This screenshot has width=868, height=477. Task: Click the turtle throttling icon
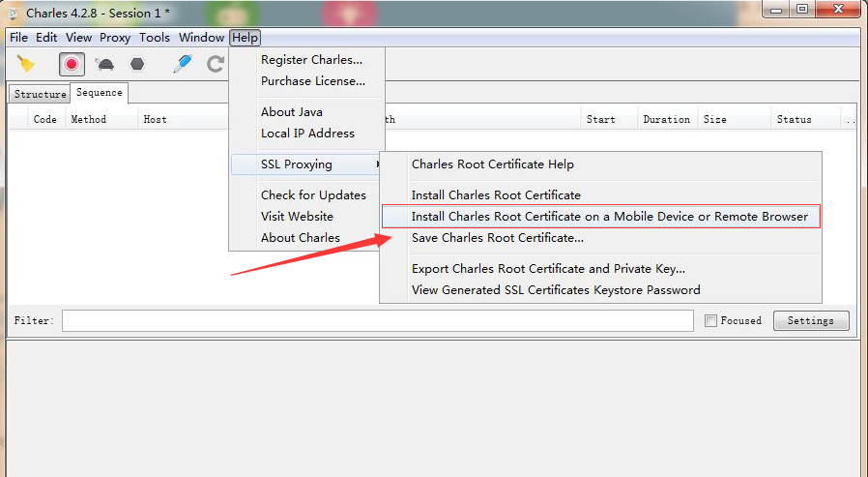(x=104, y=64)
